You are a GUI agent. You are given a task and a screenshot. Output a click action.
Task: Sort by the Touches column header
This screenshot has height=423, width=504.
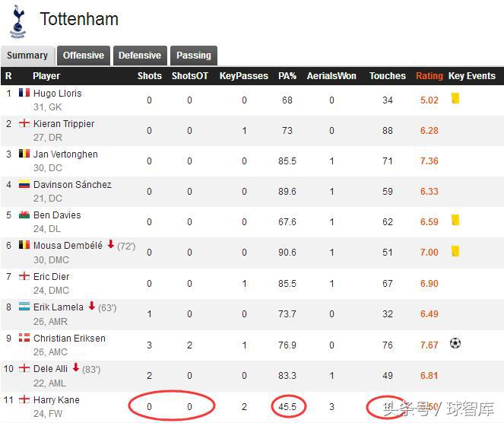click(388, 76)
